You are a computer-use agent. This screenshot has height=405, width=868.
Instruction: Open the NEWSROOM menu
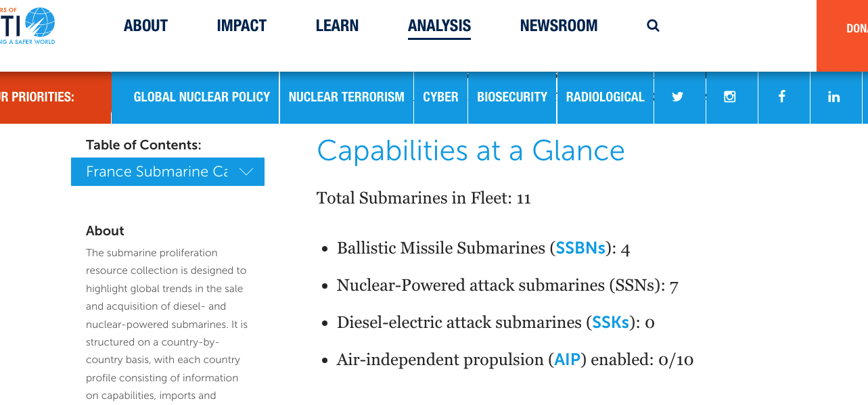[x=559, y=26]
